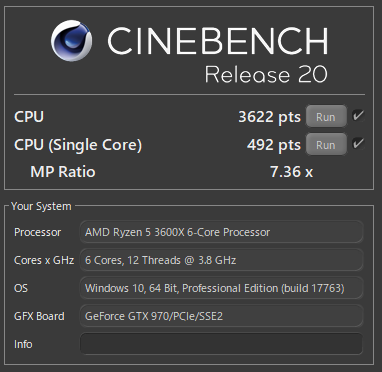Select the Processor field showing Ryzen 5 3600X
The height and width of the screenshot is (372, 382).
point(221,232)
